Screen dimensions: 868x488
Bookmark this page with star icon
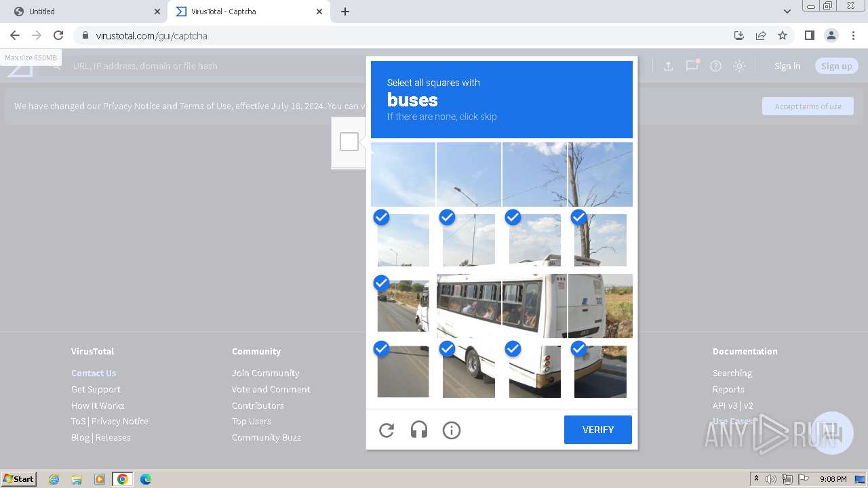pos(783,35)
